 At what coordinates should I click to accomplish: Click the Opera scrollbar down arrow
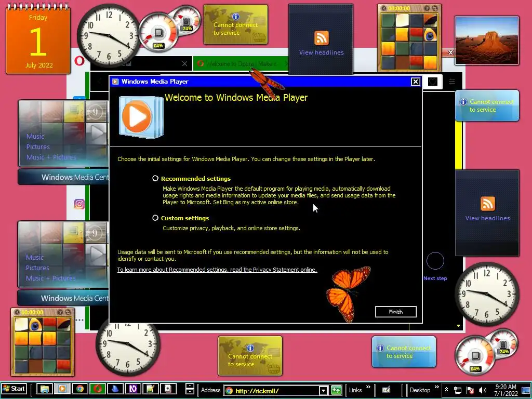458,326
